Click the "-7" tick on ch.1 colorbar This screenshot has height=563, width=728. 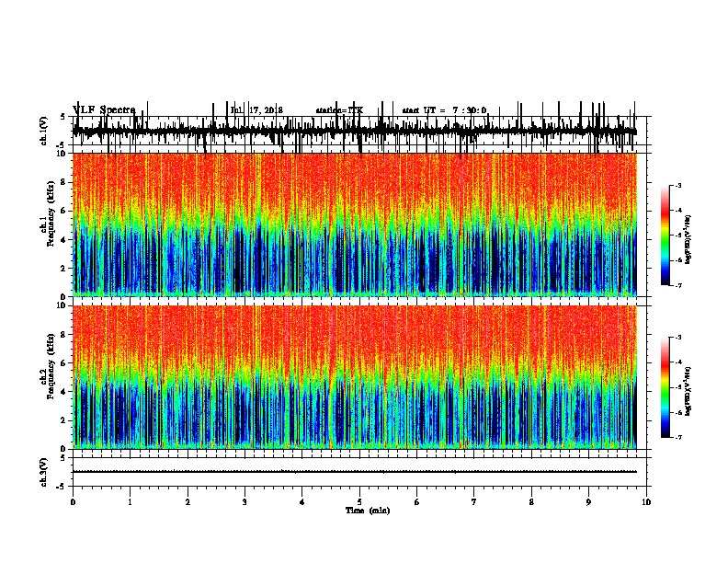coord(678,285)
